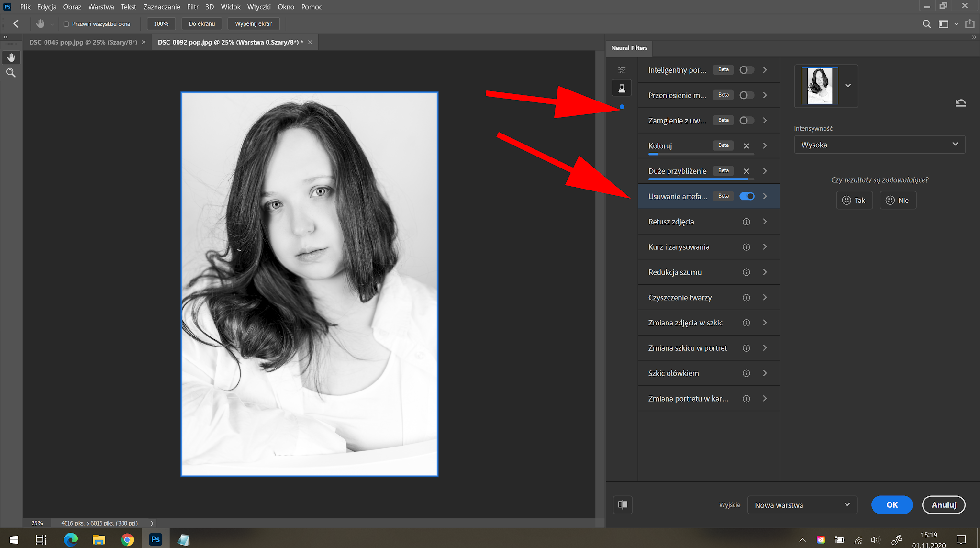Expand the Inteligentny por... filter
Screen dimensions: 980x548
click(x=766, y=69)
